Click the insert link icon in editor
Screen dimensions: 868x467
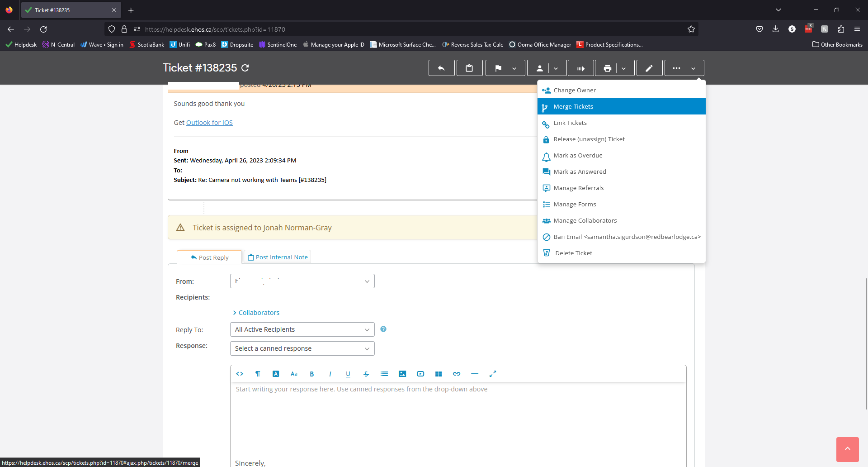pyautogui.click(x=456, y=374)
